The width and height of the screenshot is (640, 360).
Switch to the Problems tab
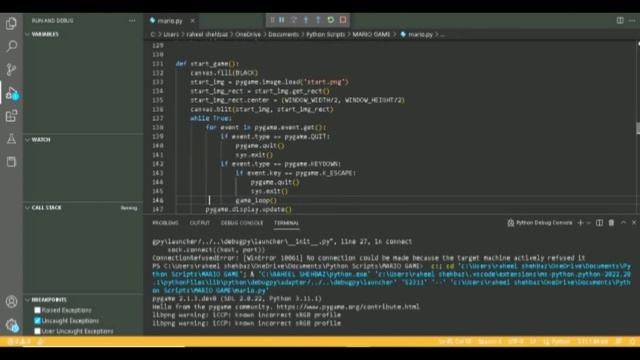coord(165,223)
